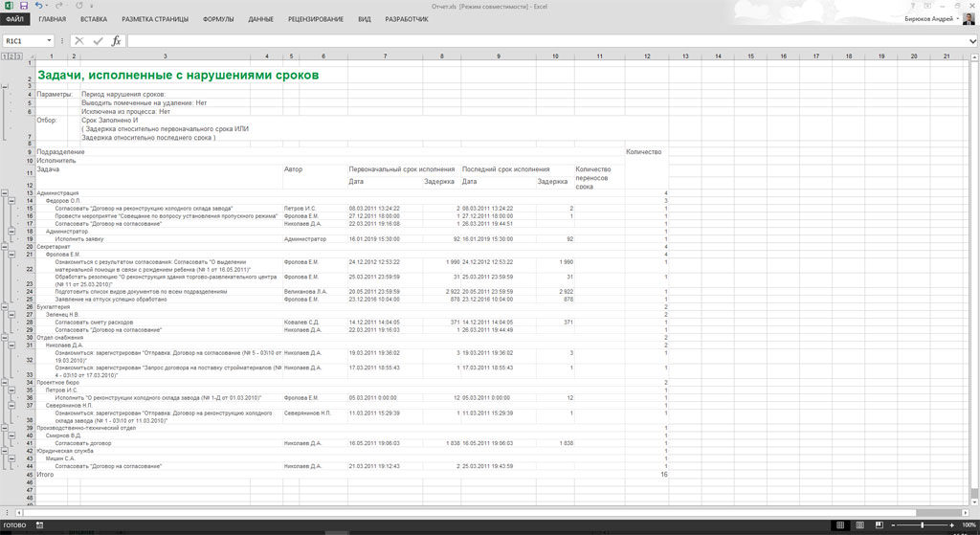Click the Enter checkmark in formula bar

[98, 41]
